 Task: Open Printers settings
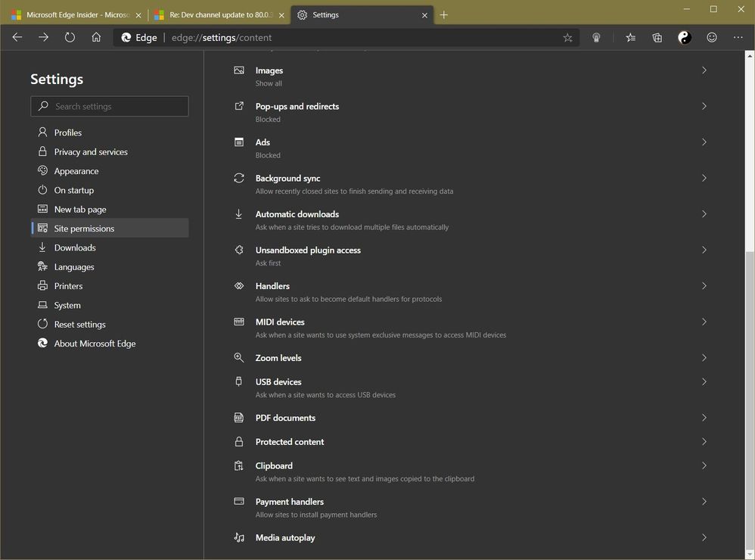(x=110, y=286)
